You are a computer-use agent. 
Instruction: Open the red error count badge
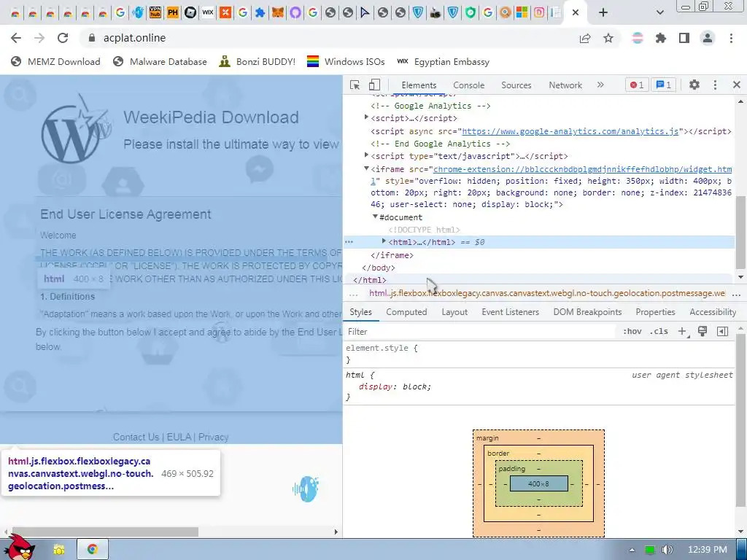637,85
